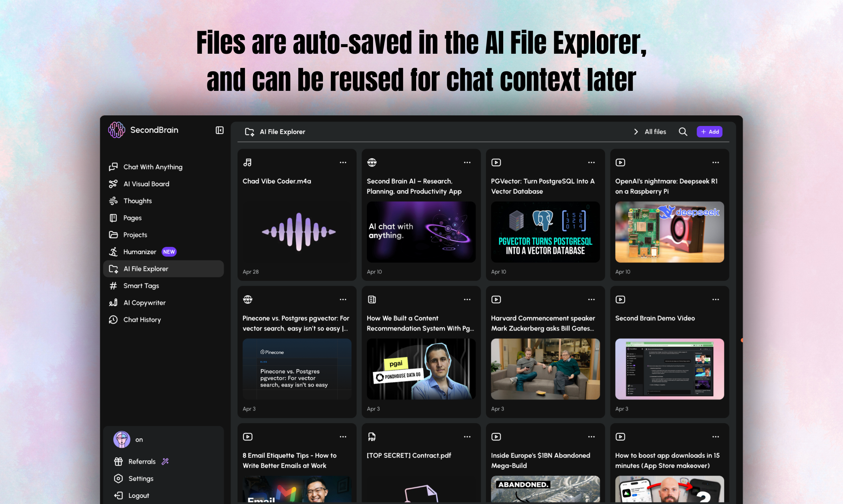Open the deepseek Raspberry Pi thumbnail
Viewport: 843px width, 504px height.
point(669,232)
